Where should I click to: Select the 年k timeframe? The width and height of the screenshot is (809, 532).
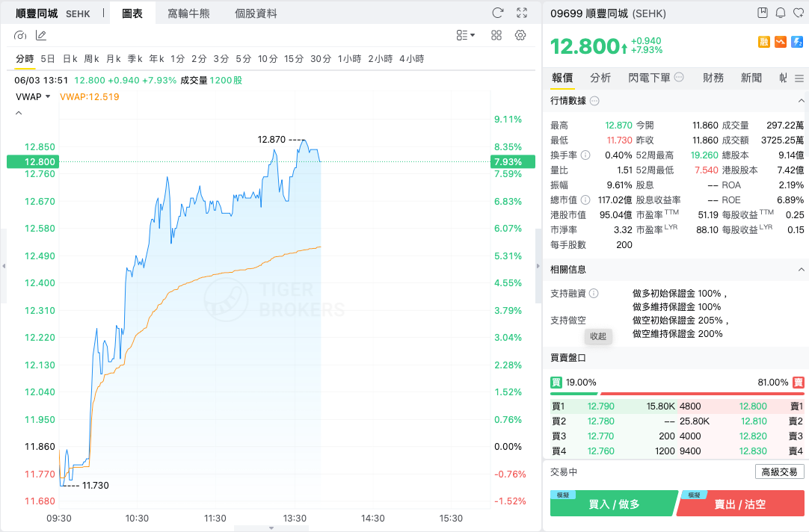[157, 59]
